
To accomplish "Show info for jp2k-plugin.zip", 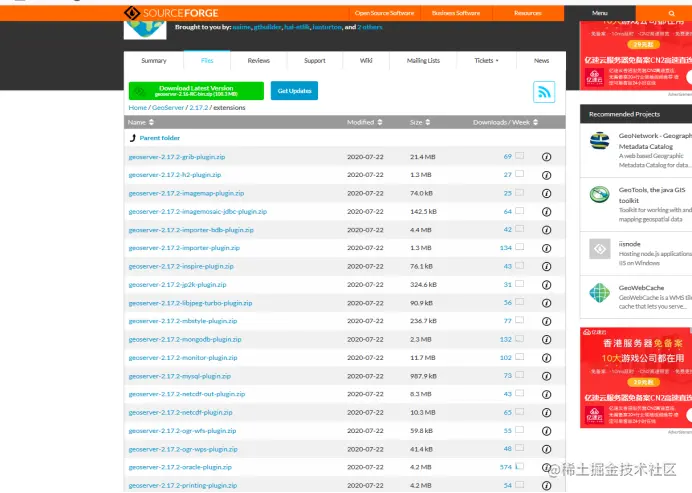I will click(546, 285).
